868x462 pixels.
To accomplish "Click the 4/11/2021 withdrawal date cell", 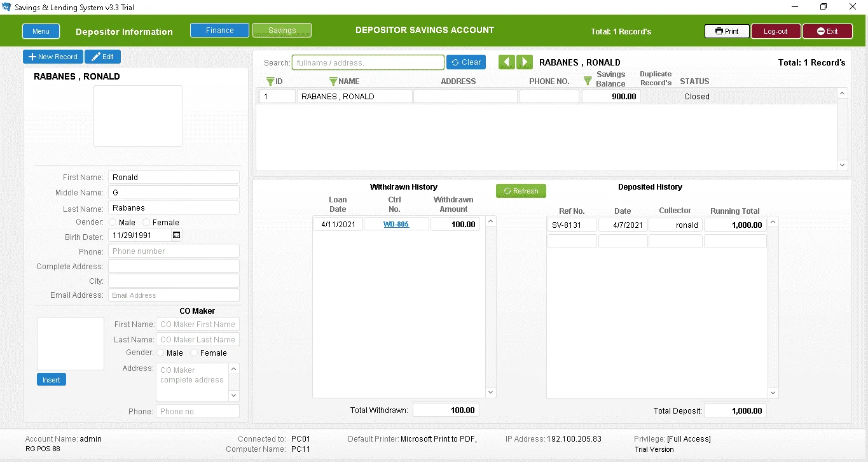I will coord(338,224).
